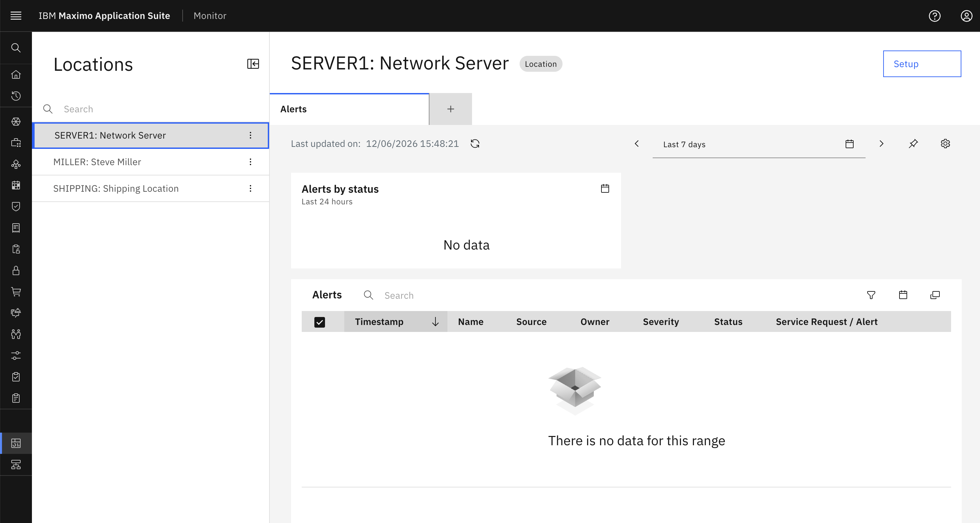980x523 pixels.
Task: Pin the current time range
Action: tap(913, 144)
